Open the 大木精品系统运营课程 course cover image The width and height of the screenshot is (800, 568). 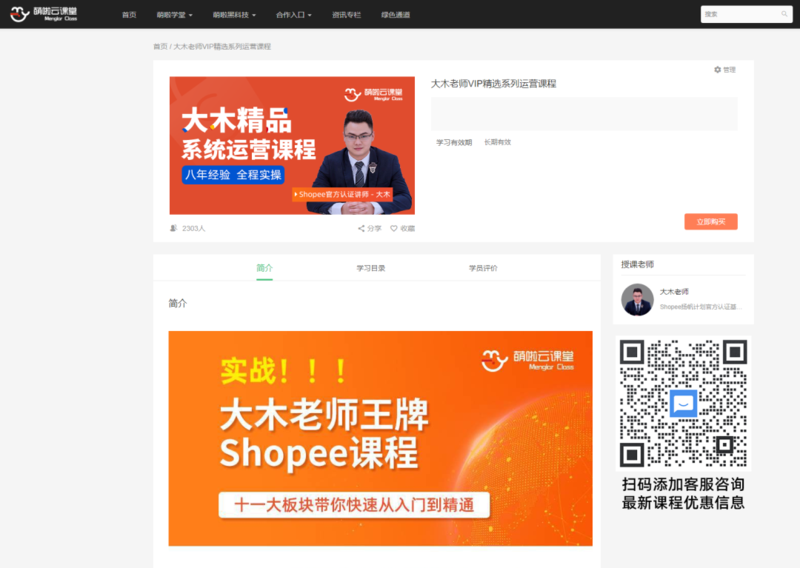pos(292,145)
